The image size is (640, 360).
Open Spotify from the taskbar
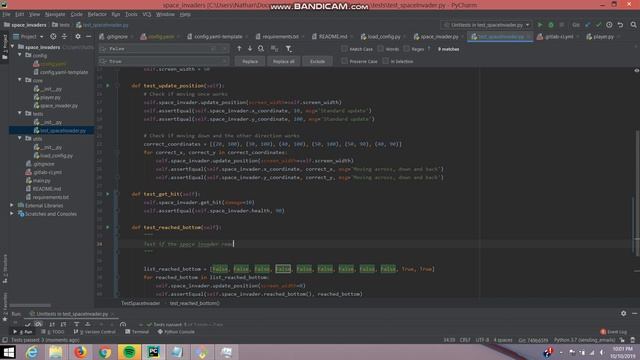(129, 352)
